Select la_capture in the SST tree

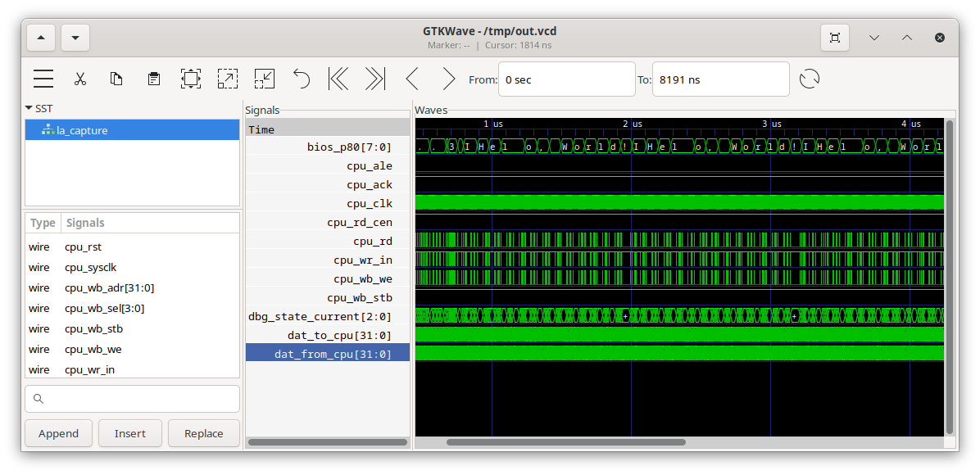[82, 130]
